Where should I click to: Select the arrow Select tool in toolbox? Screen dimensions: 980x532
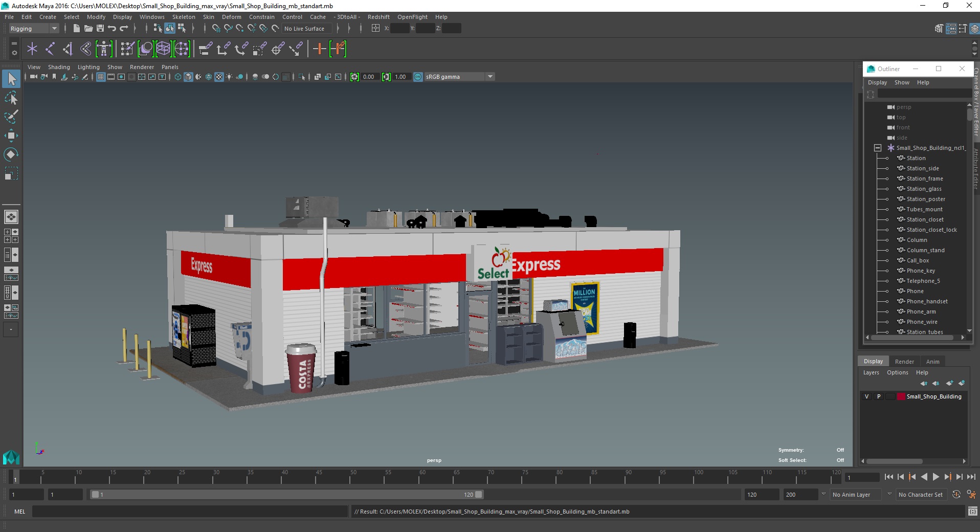coord(11,79)
